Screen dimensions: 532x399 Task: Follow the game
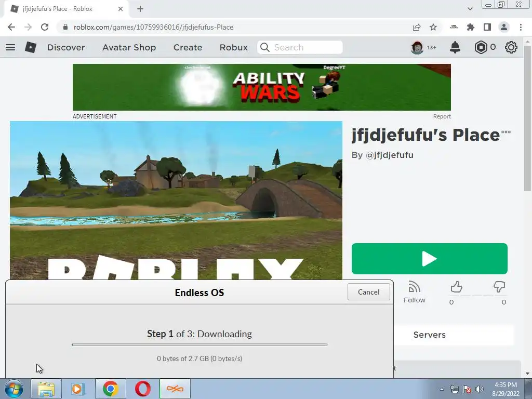click(x=414, y=292)
